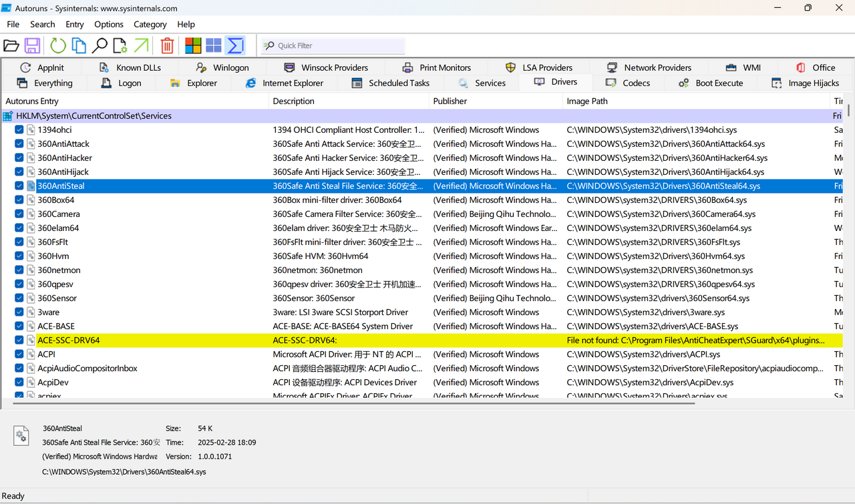Sort by Description column header
This screenshot has width=855, height=504.
click(349, 101)
